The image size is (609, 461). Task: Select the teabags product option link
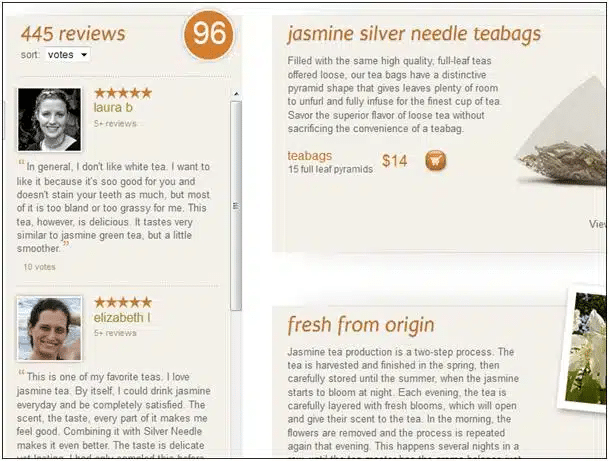click(310, 156)
